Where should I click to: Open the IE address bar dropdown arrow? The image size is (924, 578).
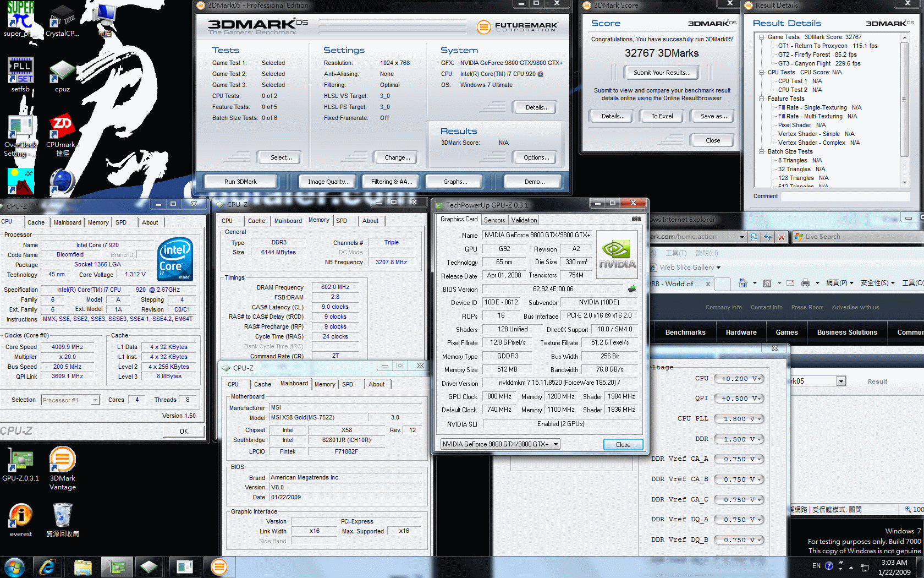pyautogui.click(x=742, y=237)
